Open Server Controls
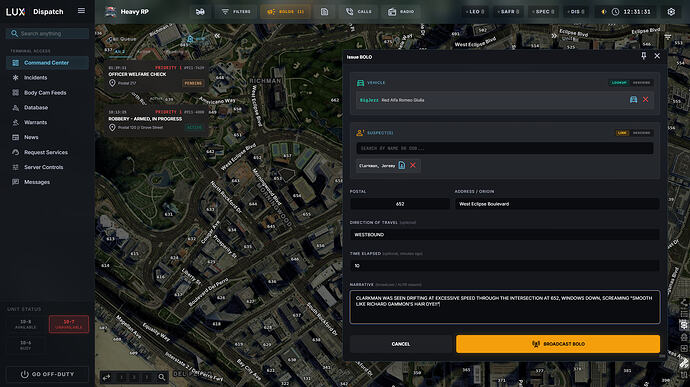This screenshot has height=387, width=690. click(48, 167)
